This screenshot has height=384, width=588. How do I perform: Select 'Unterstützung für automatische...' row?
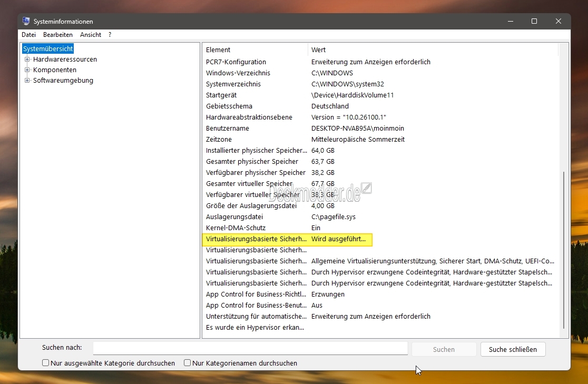380,317
